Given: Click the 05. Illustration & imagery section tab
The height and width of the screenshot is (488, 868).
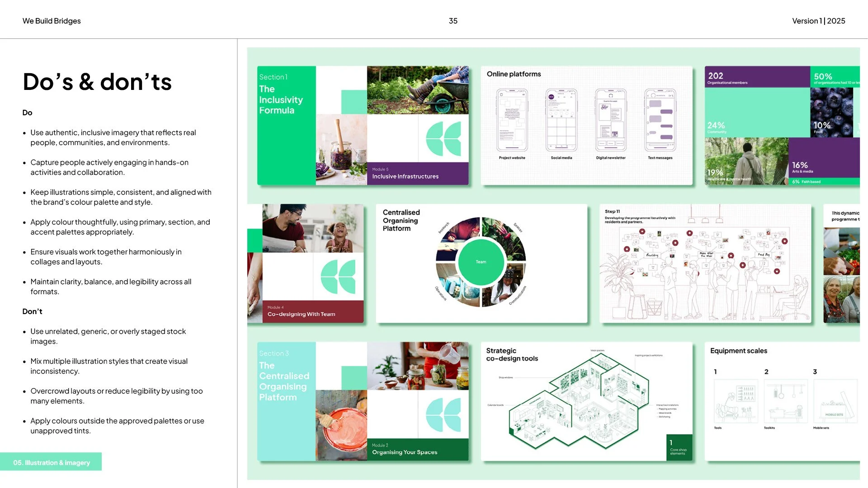Looking at the screenshot, I should tap(51, 462).
